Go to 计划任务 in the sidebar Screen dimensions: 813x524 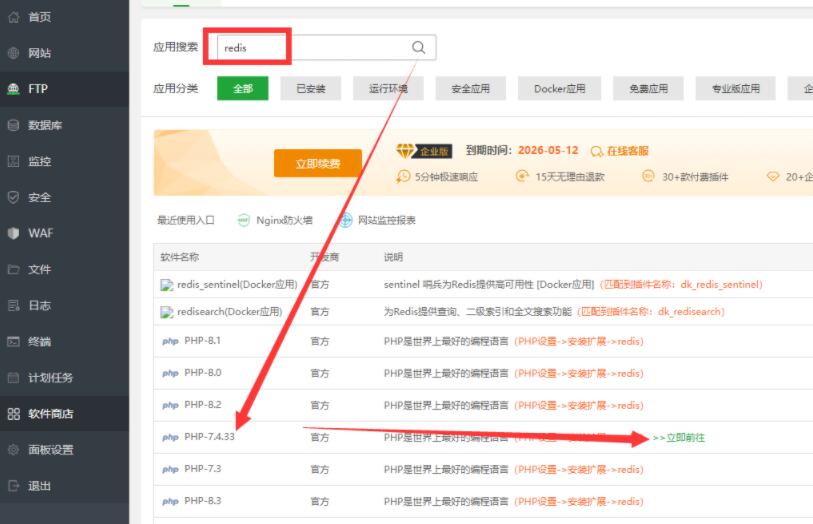pos(50,377)
